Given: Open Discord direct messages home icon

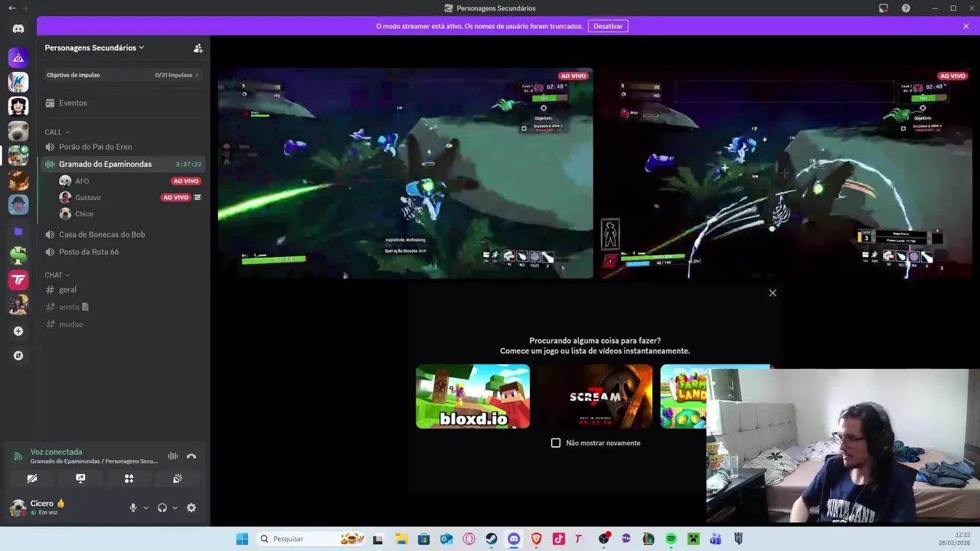Looking at the screenshot, I should click(x=18, y=28).
